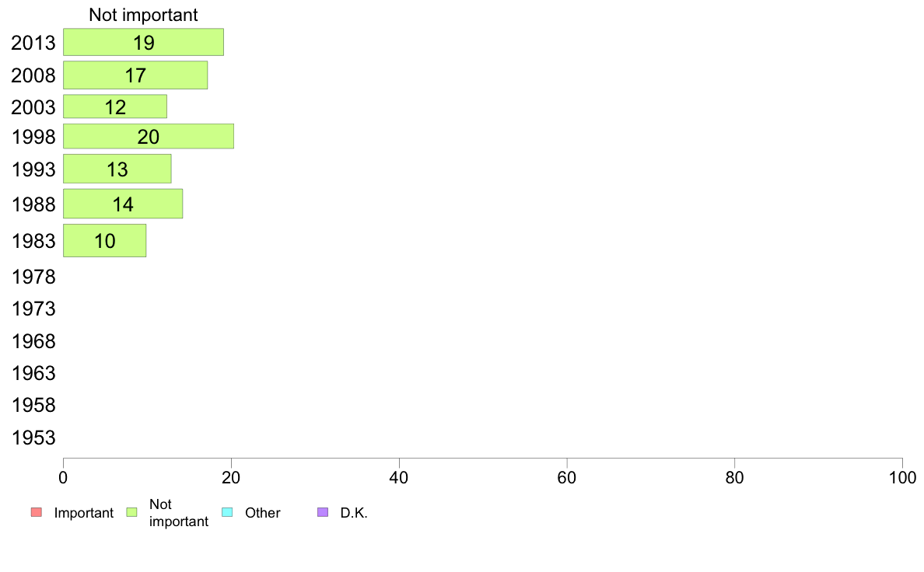
Task: Click the Important legend label
Action: pos(84,513)
